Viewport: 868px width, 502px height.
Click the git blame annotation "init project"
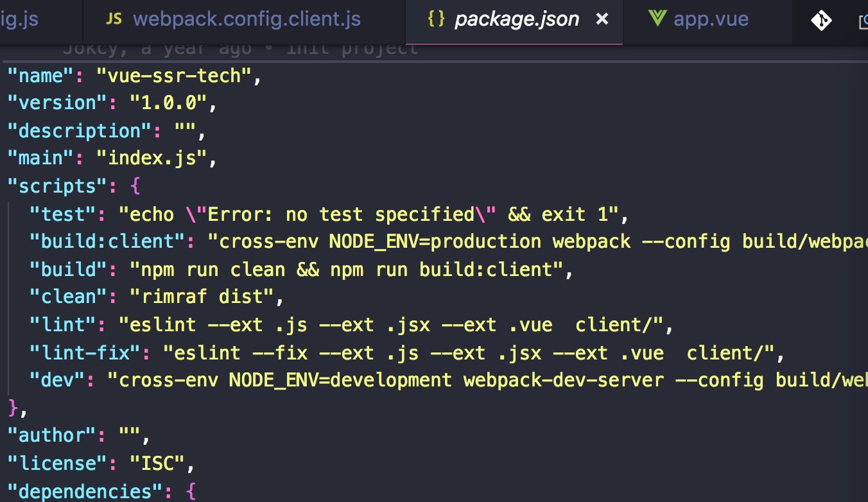[352, 49]
